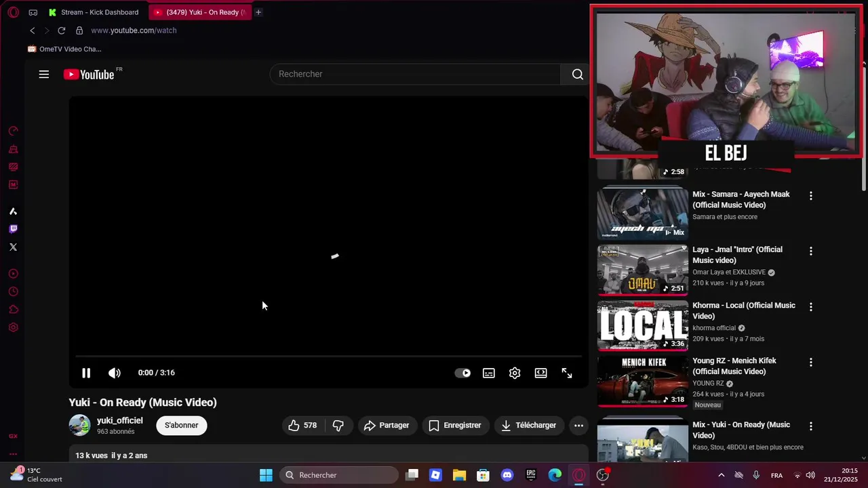Click the Rechercher YouTube search field
This screenshot has width=868, height=488.
click(415, 75)
